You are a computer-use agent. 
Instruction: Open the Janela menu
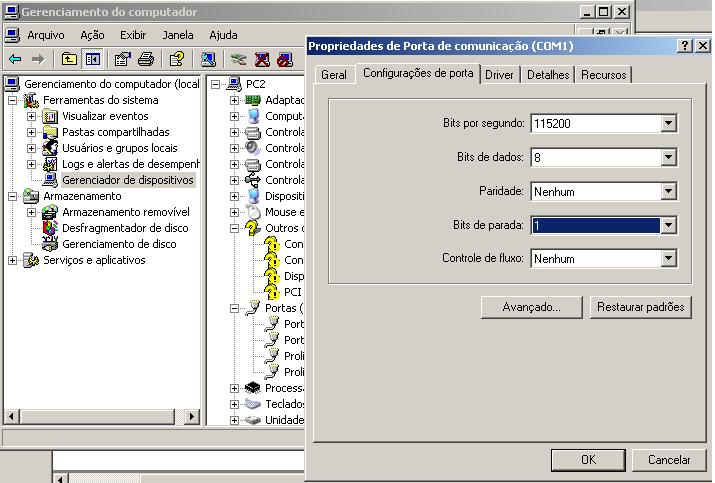(x=178, y=35)
